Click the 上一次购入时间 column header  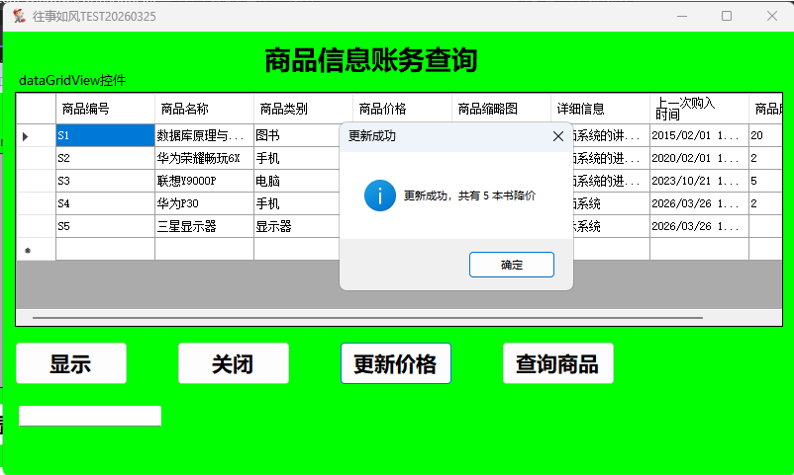699,109
